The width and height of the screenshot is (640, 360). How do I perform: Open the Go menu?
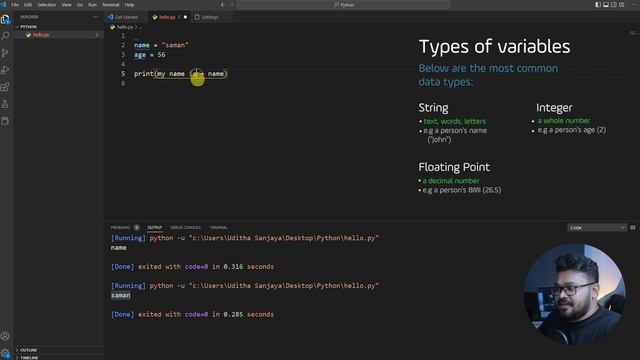(x=80, y=4)
